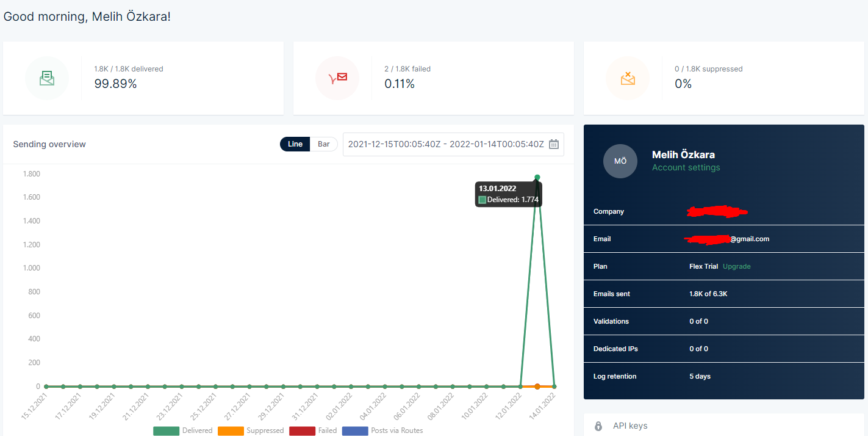This screenshot has width=868, height=436.
Task: Click '1.8K of 6.3K' emails sent value
Action: pyautogui.click(x=708, y=294)
